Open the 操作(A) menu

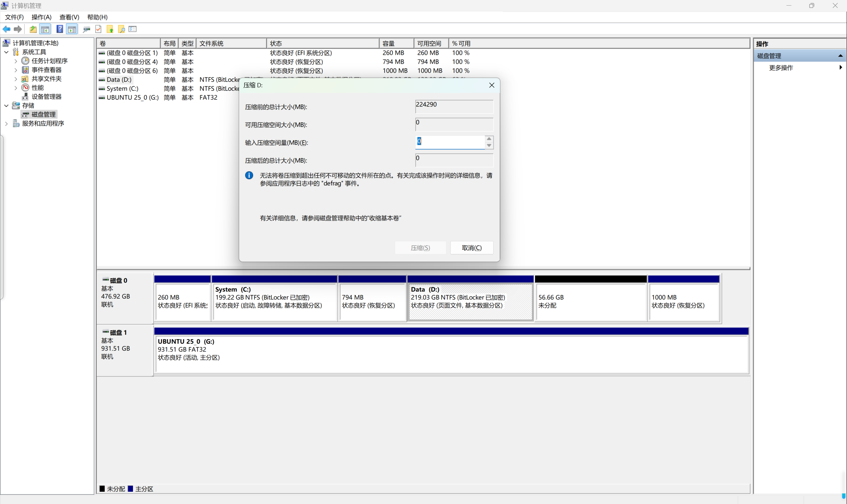click(41, 17)
